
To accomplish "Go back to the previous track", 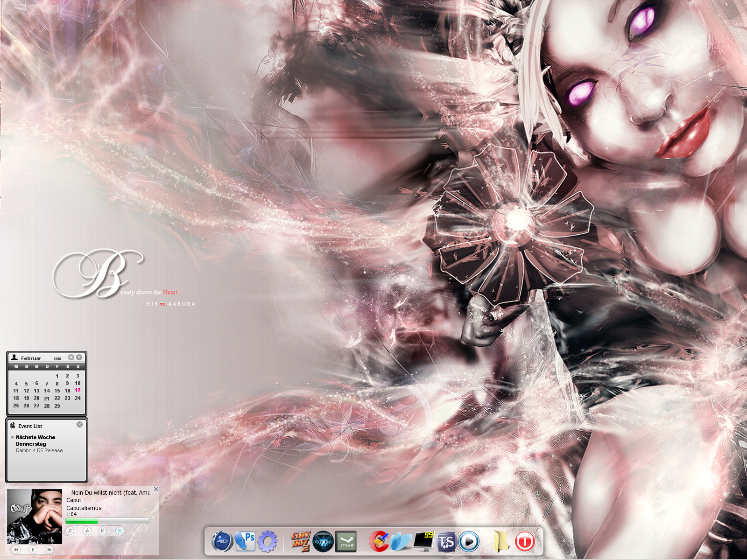I will 16,550.
